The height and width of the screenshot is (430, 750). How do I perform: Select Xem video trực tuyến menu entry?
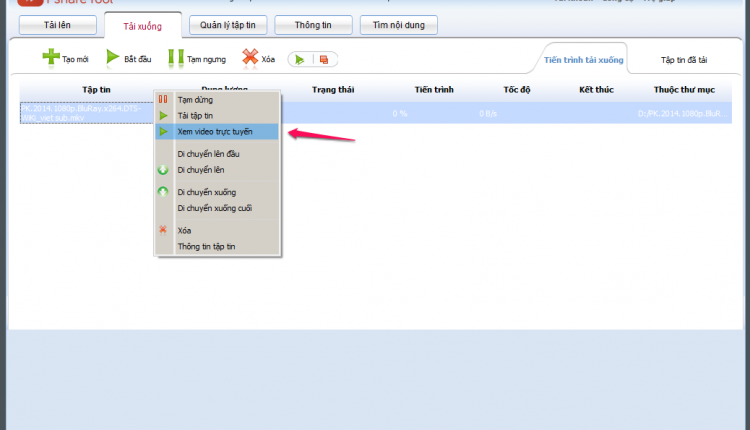coord(217,132)
